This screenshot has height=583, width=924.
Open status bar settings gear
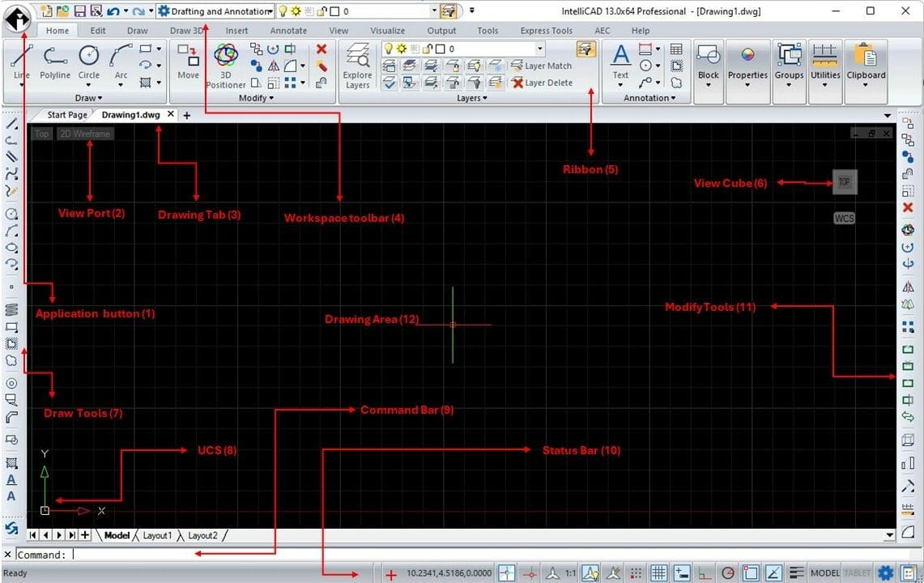[885, 572]
